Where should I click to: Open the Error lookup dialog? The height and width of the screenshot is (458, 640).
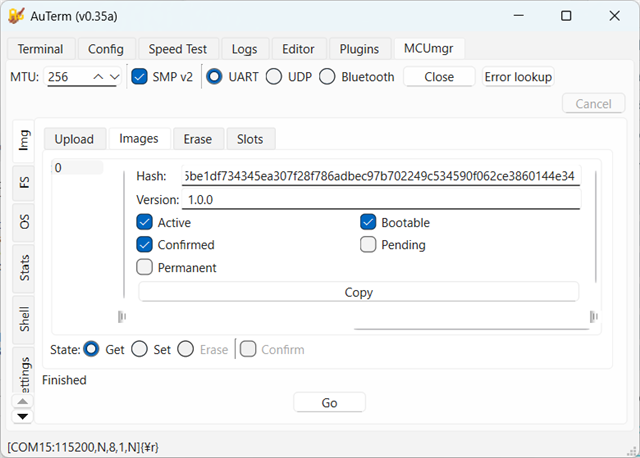pyautogui.click(x=518, y=77)
